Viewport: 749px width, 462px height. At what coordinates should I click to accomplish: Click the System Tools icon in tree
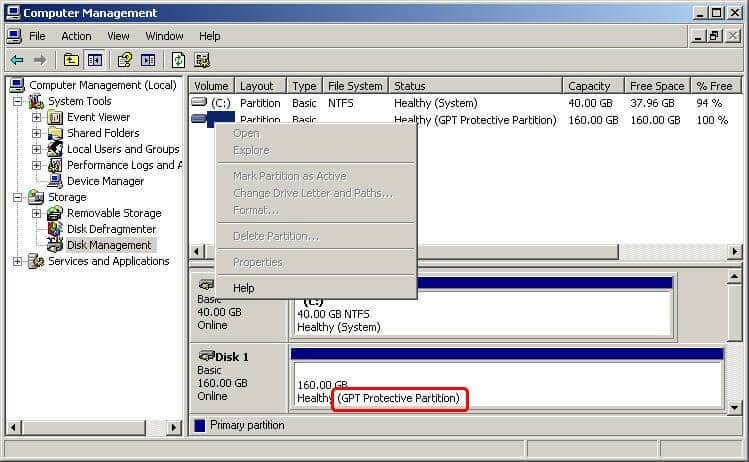pyautogui.click(x=36, y=101)
